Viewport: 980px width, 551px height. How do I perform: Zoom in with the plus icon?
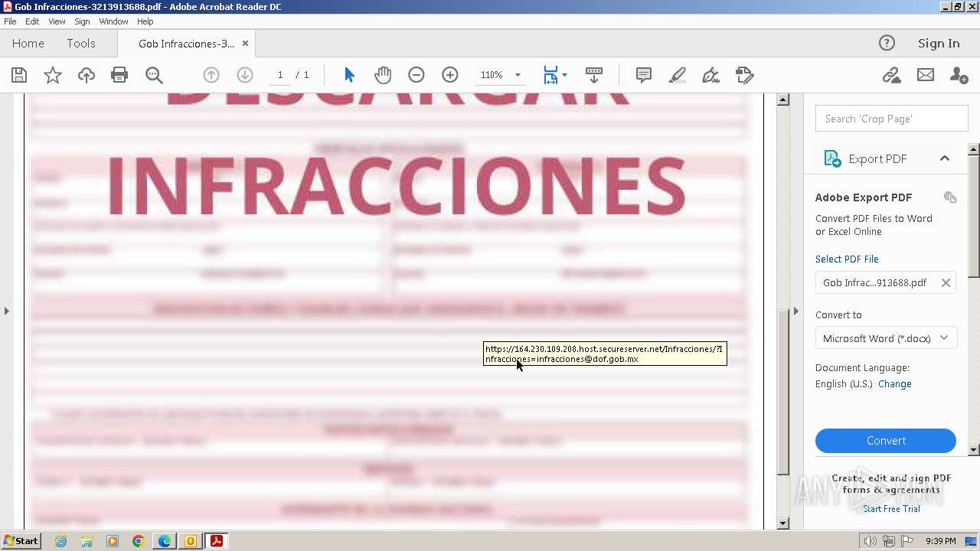tap(450, 75)
